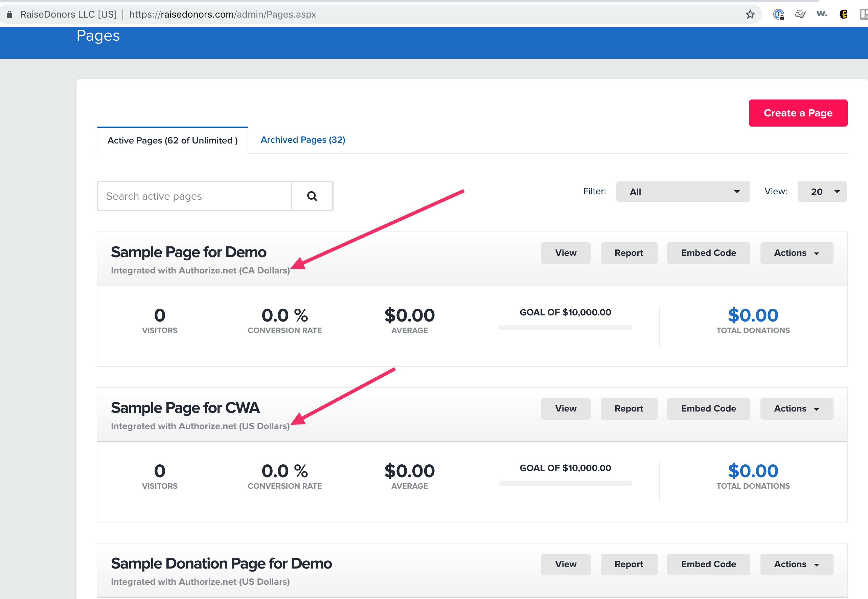Open the mail envelope extension icon
Image resolution: width=868 pixels, height=599 pixels.
click(x=800, y=14)
